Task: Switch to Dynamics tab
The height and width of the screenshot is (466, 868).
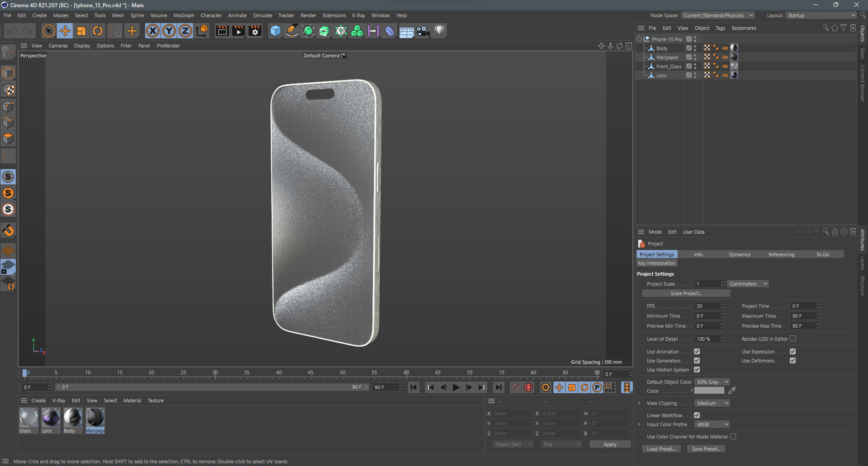Action: pos(740,254)
